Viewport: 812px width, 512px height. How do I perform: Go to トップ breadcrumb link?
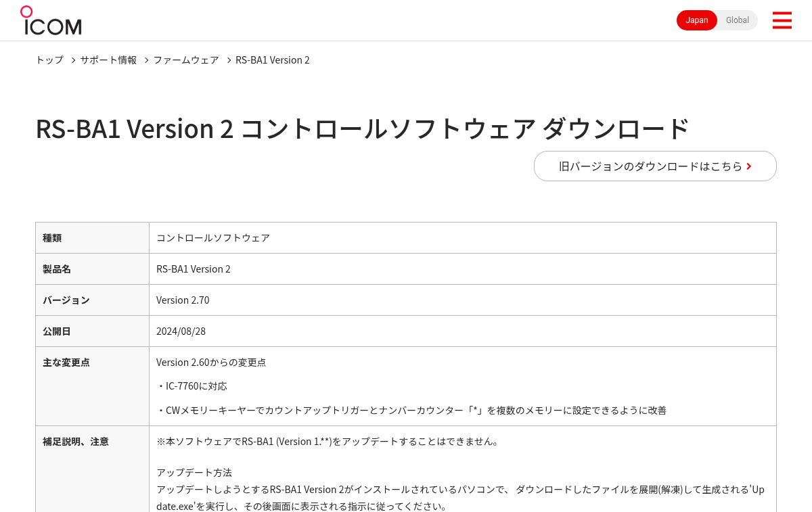point(49,60)
